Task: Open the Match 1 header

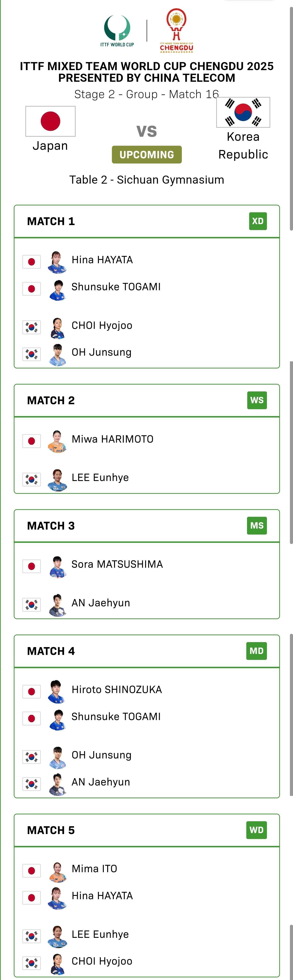Action: pos(51,221)
